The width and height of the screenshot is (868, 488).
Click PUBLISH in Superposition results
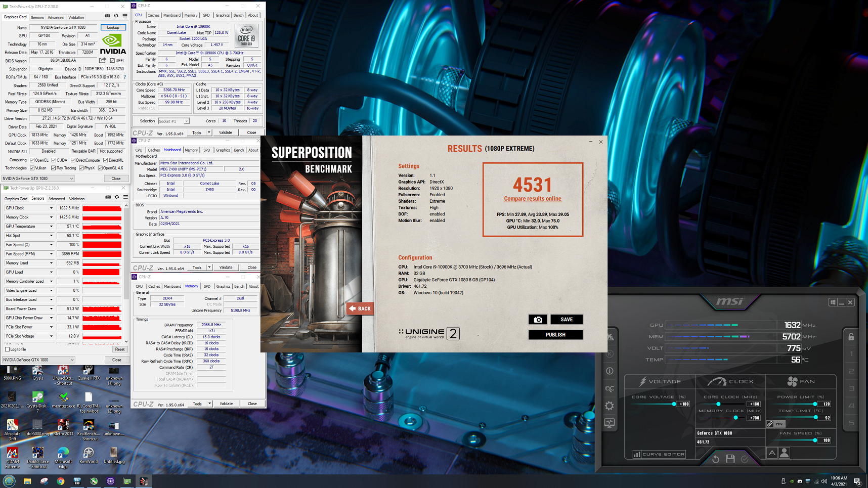[x=555, y=335]
